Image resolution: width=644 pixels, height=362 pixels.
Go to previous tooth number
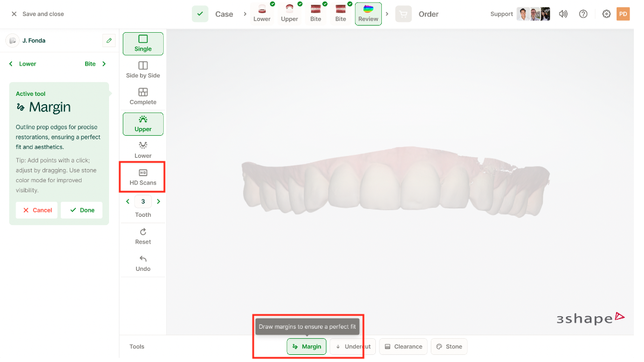pos(128,202)
